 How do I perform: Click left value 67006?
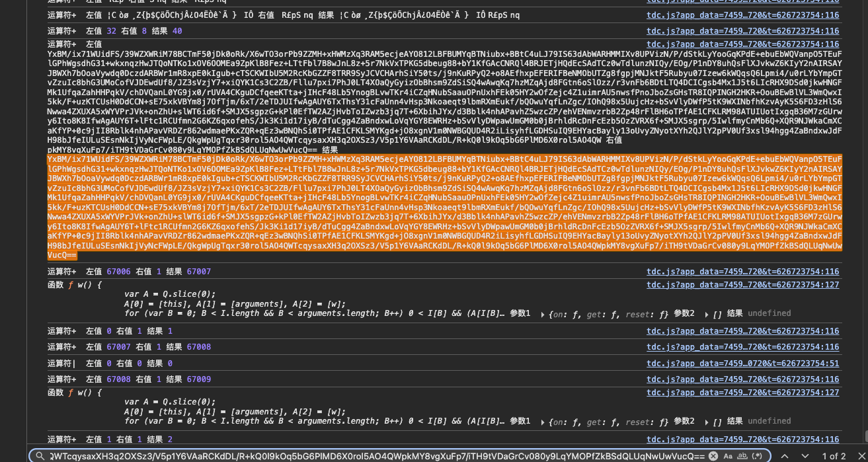click(x=118, y=272)
